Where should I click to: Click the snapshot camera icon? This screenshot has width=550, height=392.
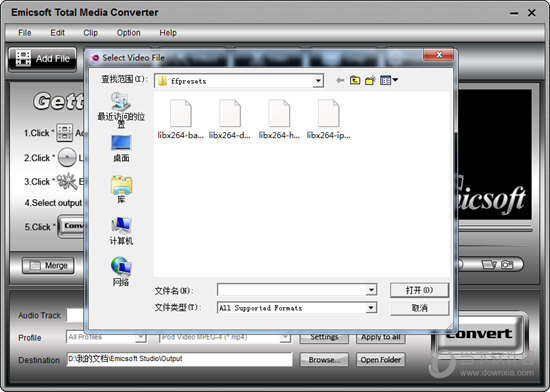(507, 264)
